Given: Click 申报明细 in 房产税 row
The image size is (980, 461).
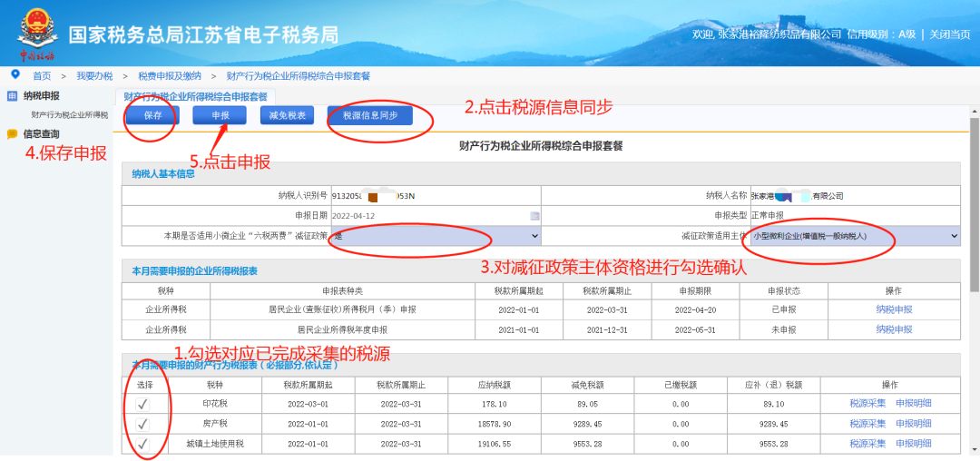Looking at the screenshot, I should click(914, 424).
